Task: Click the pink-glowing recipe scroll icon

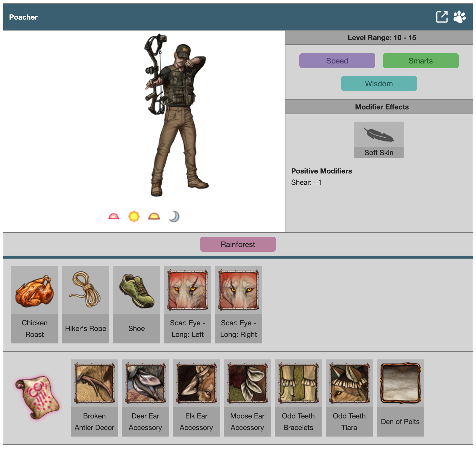Action: pos(38,397)
